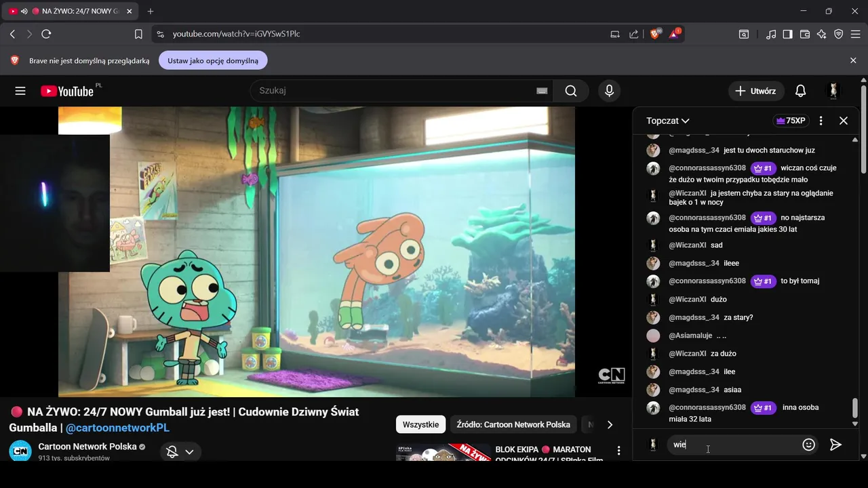Open the Brave playlist music note icon
Viewport: 868px width, 488px height.
click(771, 34)
